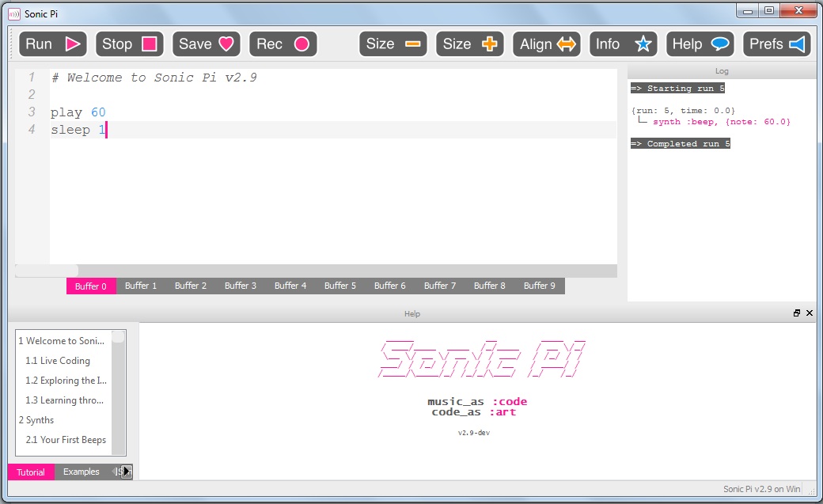Click the Log panel title
Image resolution: width=823 pixels, height=504 pixels.
click(722, 71)
